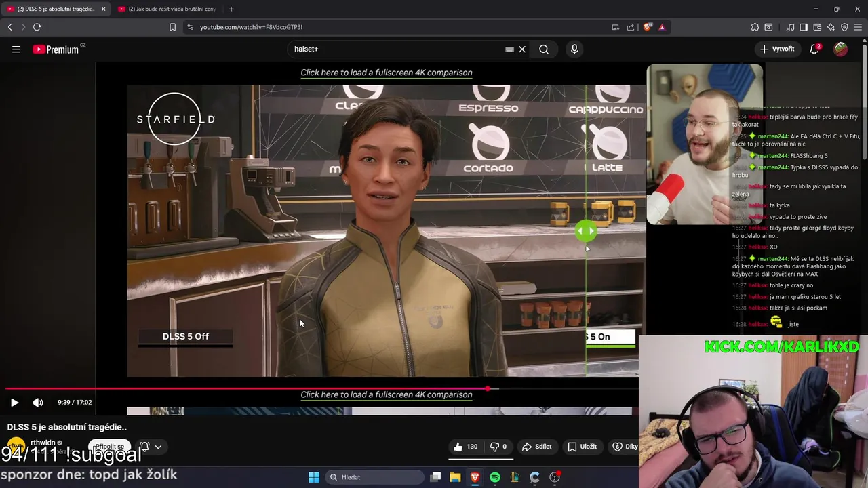Screen dimensions: 868x488
Task: Bookmark this page icon in address bar
Action: point(172,27)
